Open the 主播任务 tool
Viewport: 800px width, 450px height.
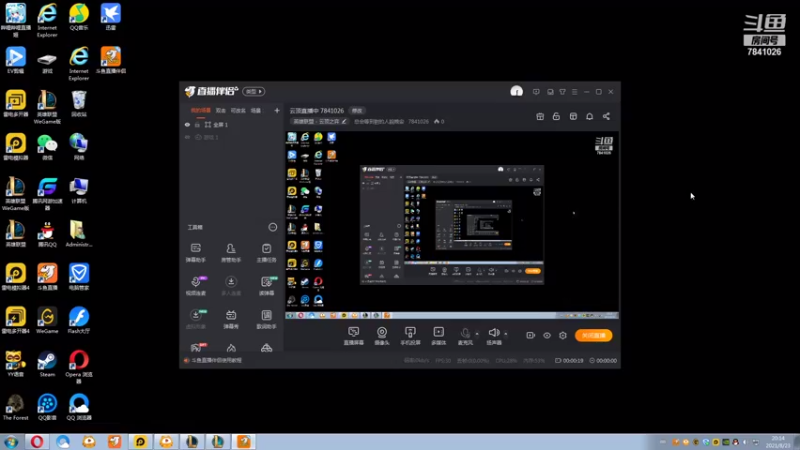(x=266, y=253)
